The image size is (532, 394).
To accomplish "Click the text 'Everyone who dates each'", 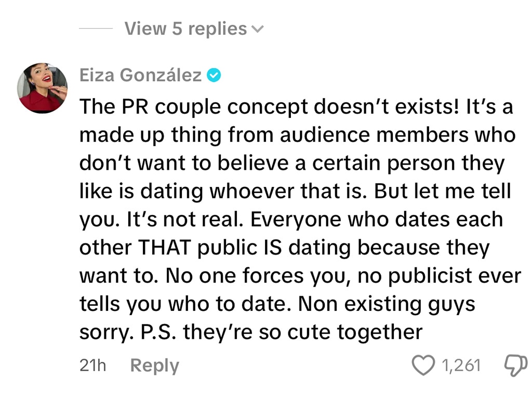I will 377,220.
